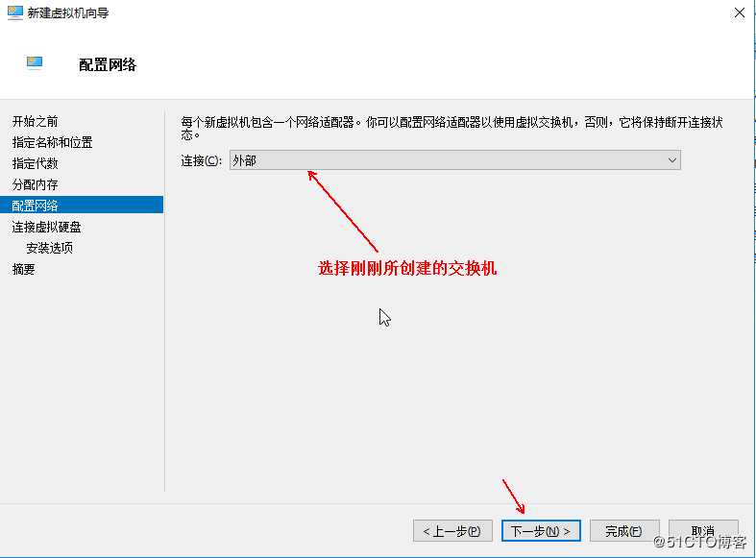Image resolution: width=756 pixels, height=558 pixels.
Task: Click the 完成(F) button
Action: pyautogui.click(x=624, y=531)
